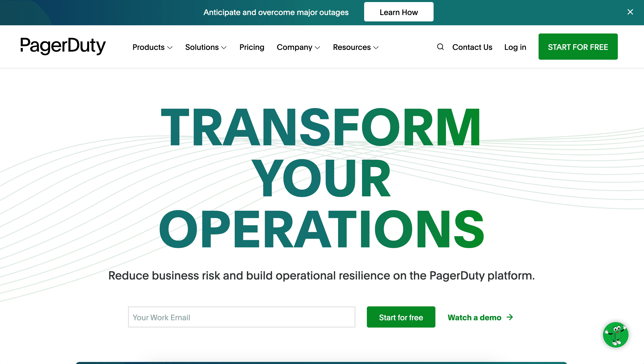Open the Watch a demo link
The image size is (644, 364).
[480, 317]
